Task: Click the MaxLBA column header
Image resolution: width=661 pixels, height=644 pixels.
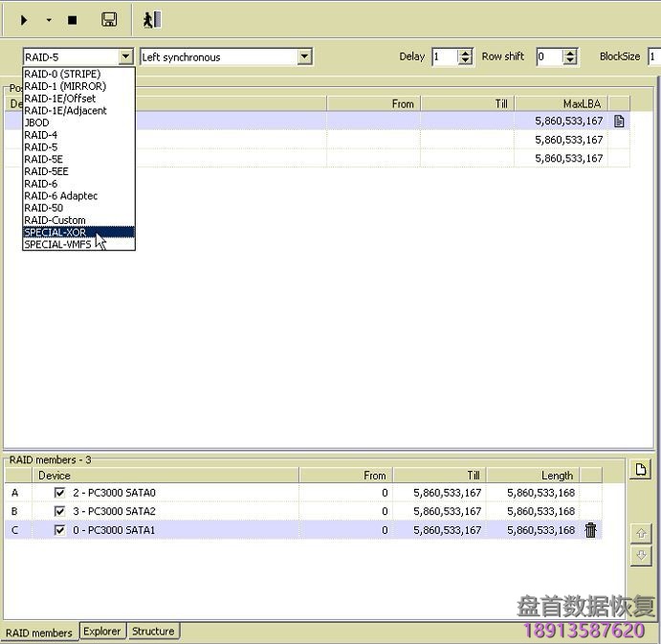Action: pyautogui.click(x=562, y=103)
